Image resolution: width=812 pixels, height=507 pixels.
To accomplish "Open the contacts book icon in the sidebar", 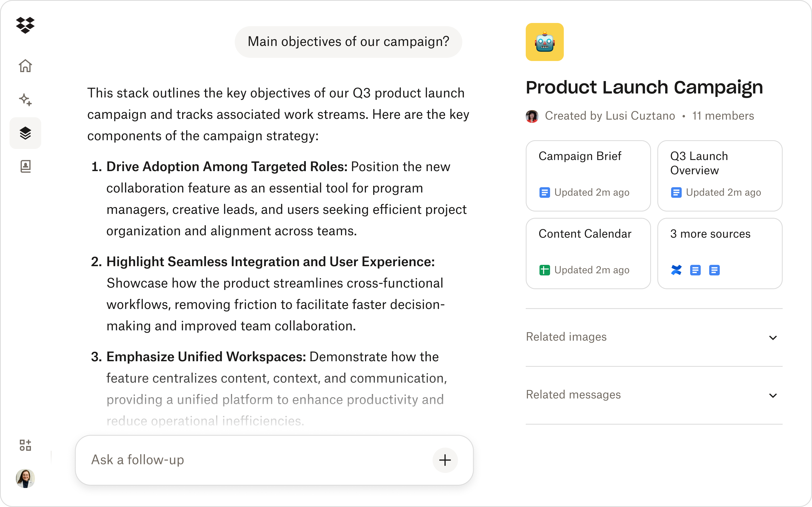I will (25, 166).
